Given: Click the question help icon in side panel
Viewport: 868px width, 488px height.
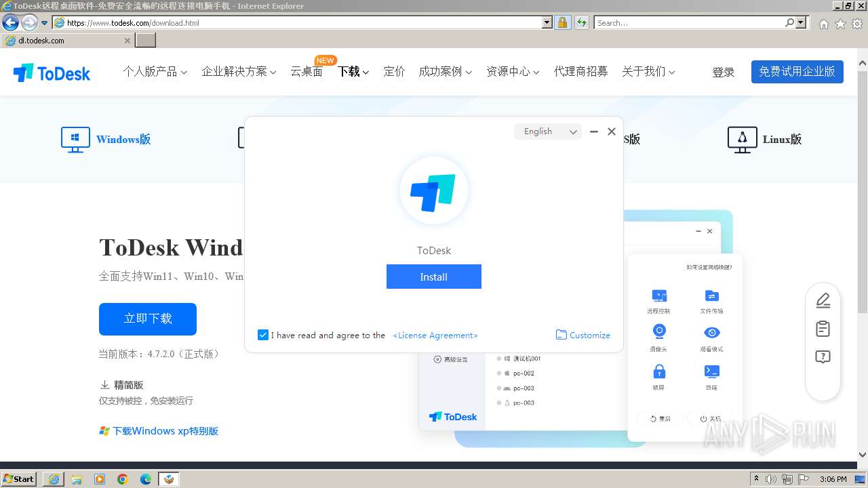Looking at the screenshot, I should [823, 357].
